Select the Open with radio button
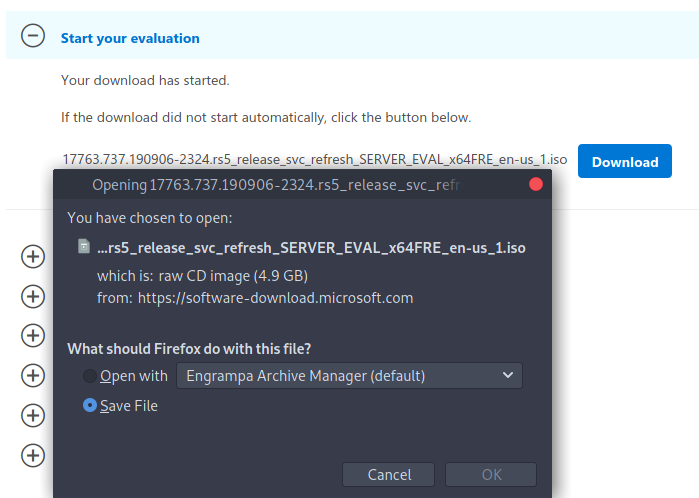 click(x=90, y=376)
